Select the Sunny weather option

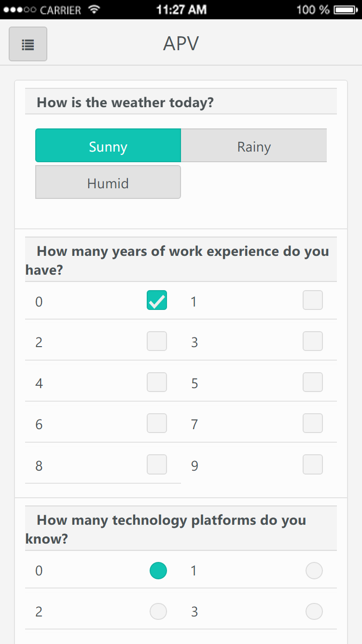[108, 146]
